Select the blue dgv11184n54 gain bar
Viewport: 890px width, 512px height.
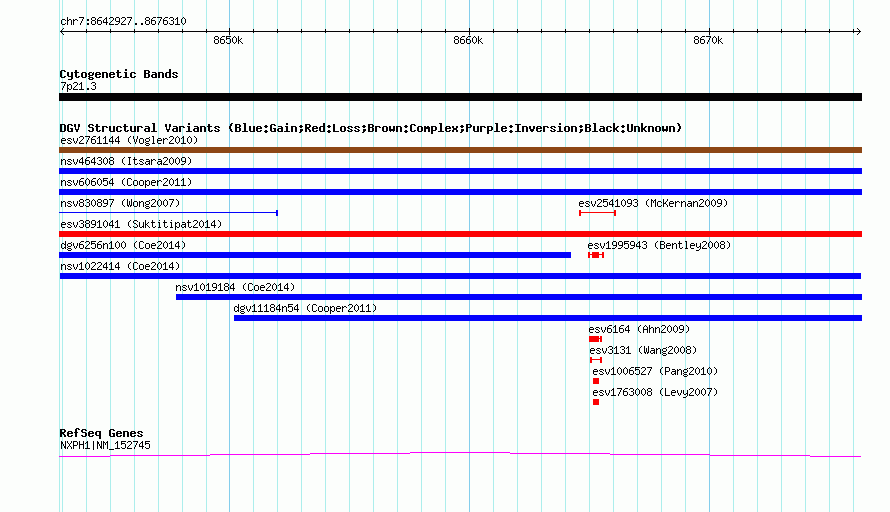point(548,318)
